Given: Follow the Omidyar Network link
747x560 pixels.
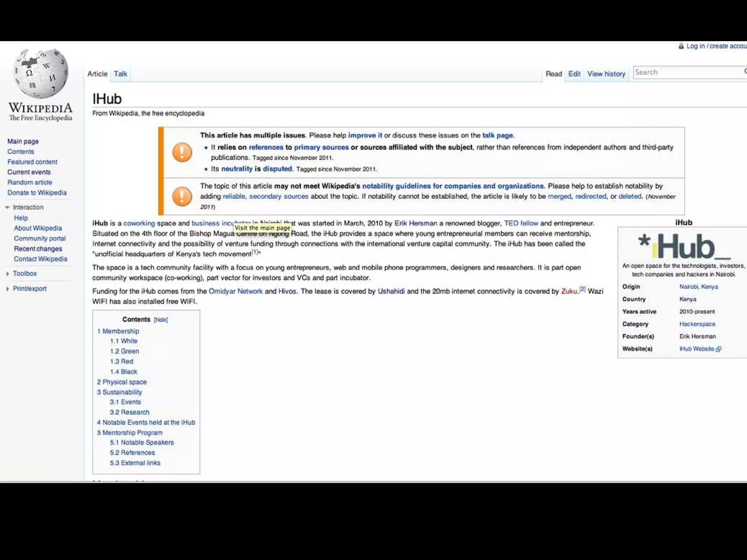Looking at the screenshot, I should tap(235, 291).
